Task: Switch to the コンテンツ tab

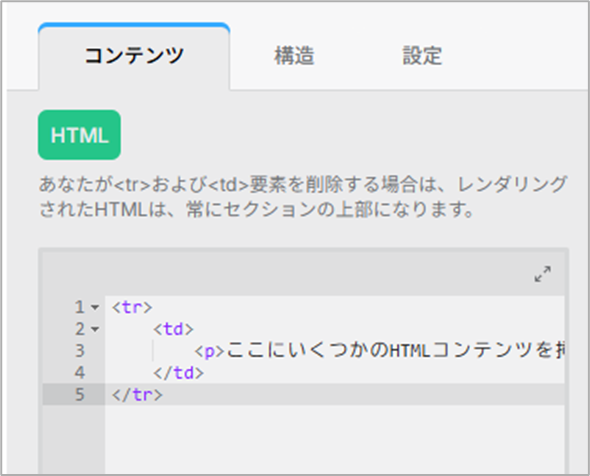Action: tap(134, 56)
